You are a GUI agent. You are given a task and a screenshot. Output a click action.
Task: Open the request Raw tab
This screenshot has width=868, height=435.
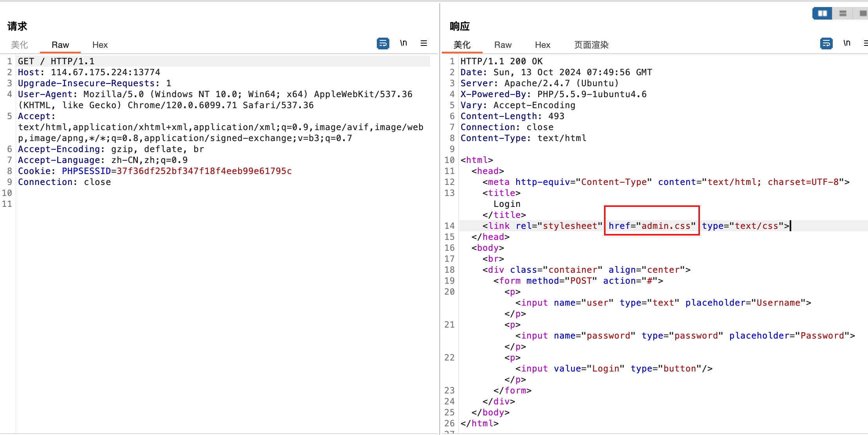point(60,45)
